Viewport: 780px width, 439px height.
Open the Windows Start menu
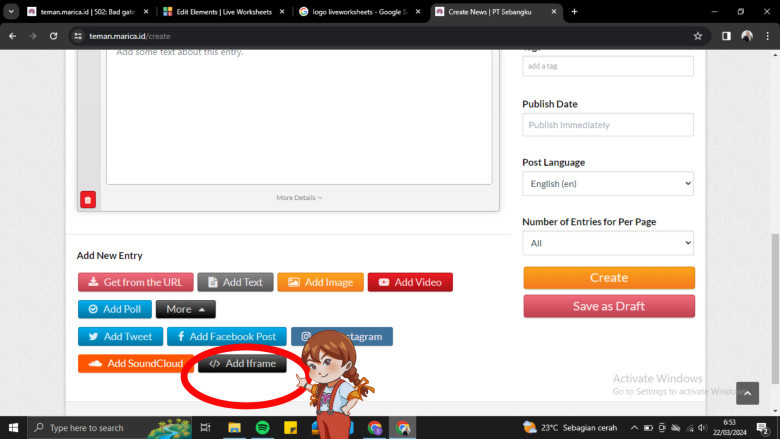point(14,428)
